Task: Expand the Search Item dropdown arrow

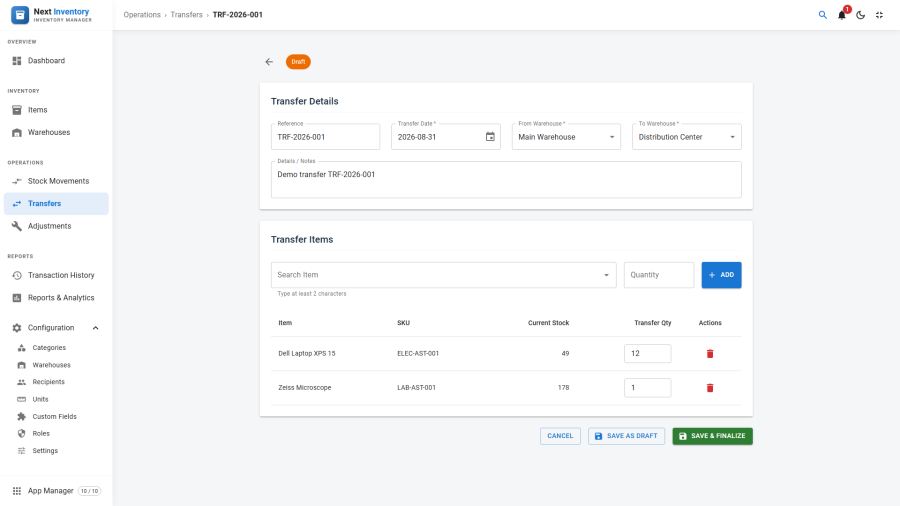Action: click(606, 275)
